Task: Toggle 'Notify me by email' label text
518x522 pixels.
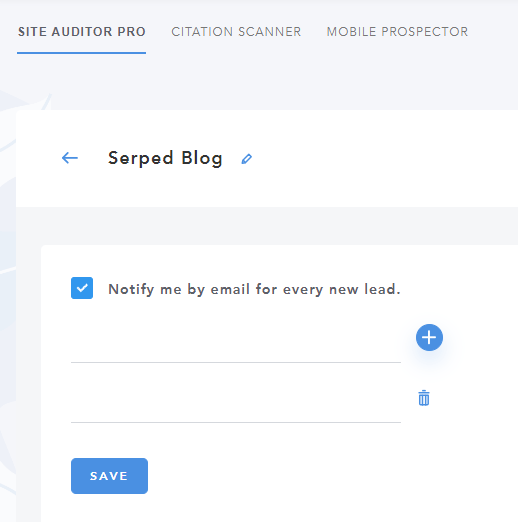Action: click(x=254, y=289)
